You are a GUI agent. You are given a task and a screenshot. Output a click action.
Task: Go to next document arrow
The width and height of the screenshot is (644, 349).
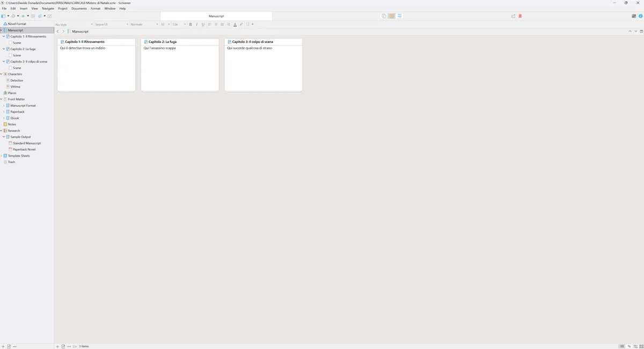click(636, 31)
